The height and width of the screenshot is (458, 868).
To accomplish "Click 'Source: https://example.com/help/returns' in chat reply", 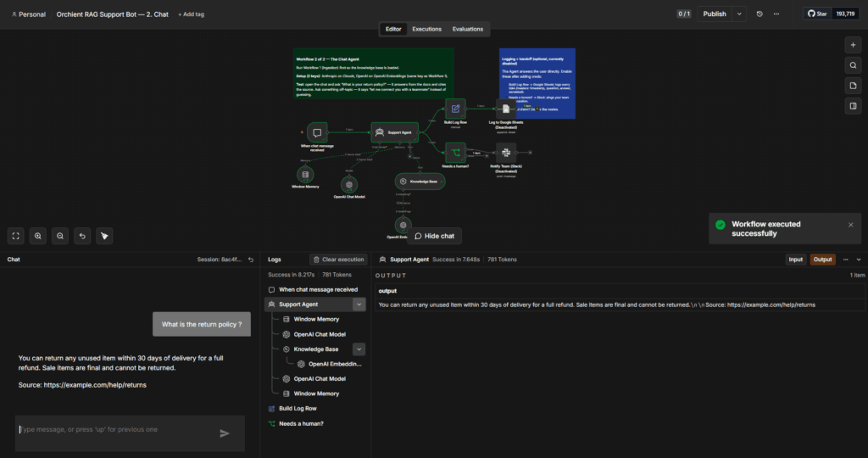I will tap(82, 385).
